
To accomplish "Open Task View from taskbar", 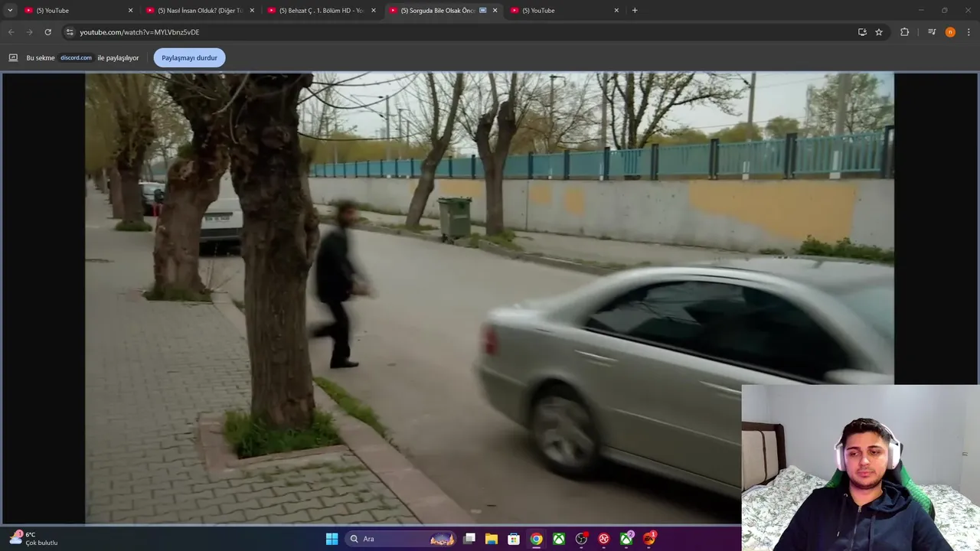I will pos(469,539).
